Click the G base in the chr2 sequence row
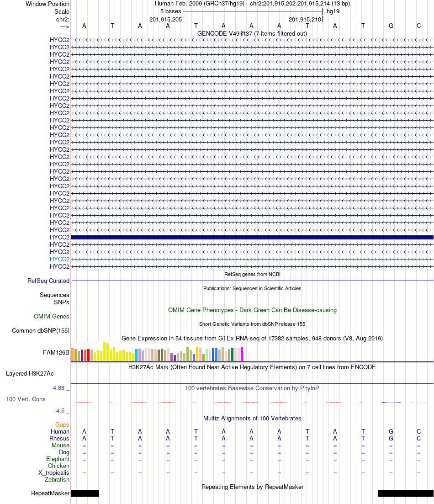Image resolution: width=434 pixels, height=504 pixels. click(391, 26)
